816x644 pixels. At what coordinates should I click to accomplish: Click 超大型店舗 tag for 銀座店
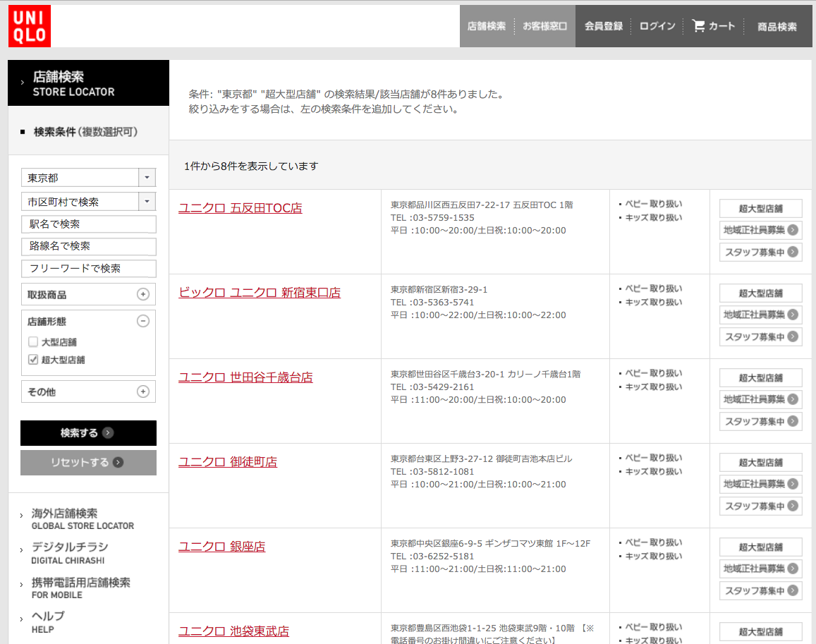[761, 547]
